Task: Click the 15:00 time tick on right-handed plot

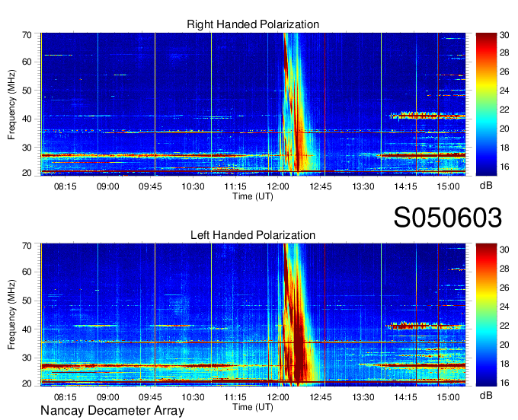Action: coord(448,186)
